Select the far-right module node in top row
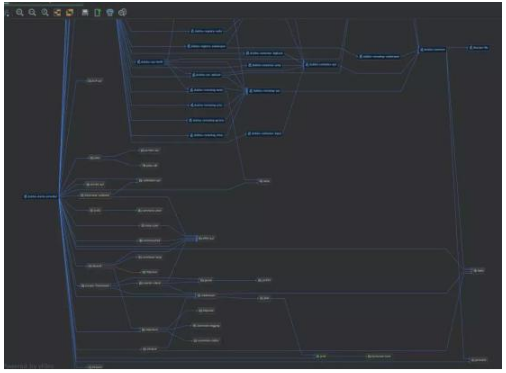Screen dimensions: 506x373 pos(479,48)
